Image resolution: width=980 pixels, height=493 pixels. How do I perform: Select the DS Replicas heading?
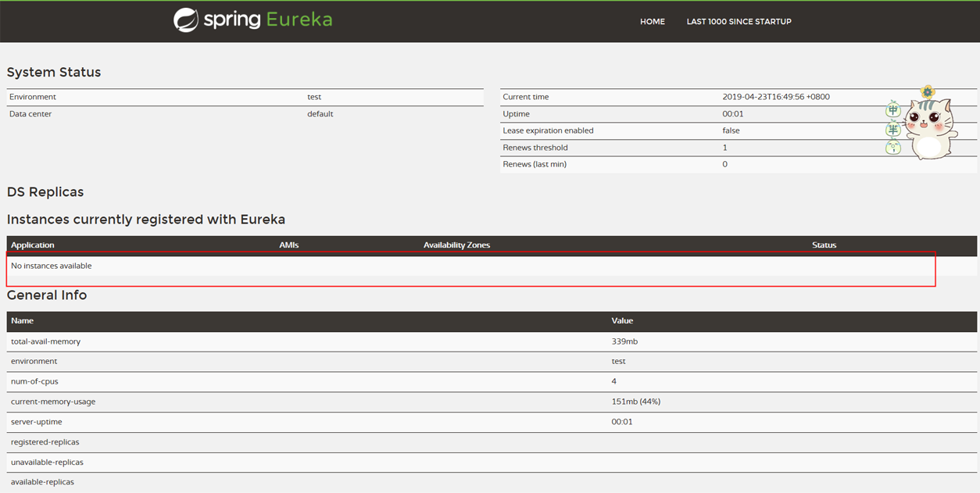tap(45, 192)
